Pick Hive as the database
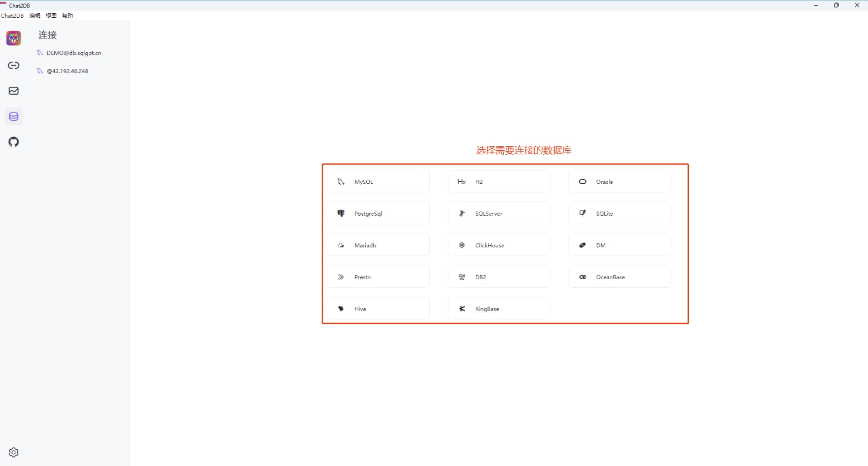The image size is (868, 466). point(378,309)
